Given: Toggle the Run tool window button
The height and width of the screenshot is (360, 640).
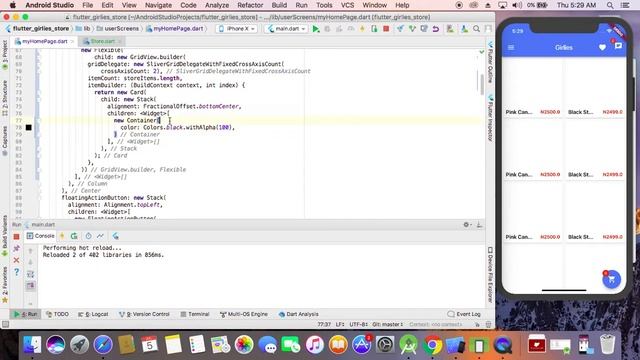Looking at the screenshot, I should pyautogui.click(x=25, y=314).
